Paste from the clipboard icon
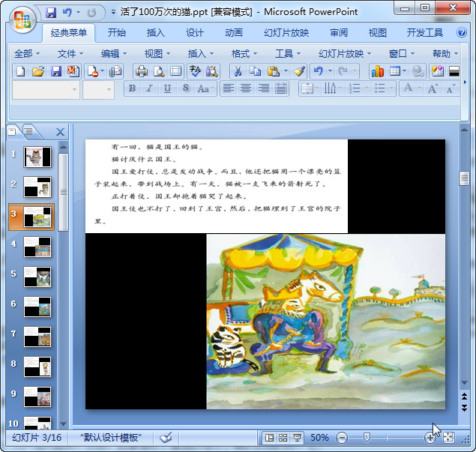This screenshot has width=476, height=452. click(x=274, y=72)
